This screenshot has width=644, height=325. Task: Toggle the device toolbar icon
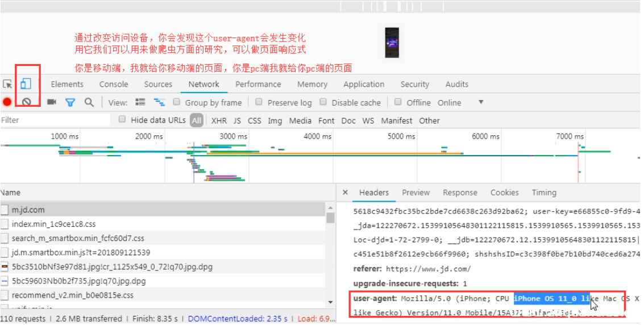pyautogui.click(x=26, y=84)
